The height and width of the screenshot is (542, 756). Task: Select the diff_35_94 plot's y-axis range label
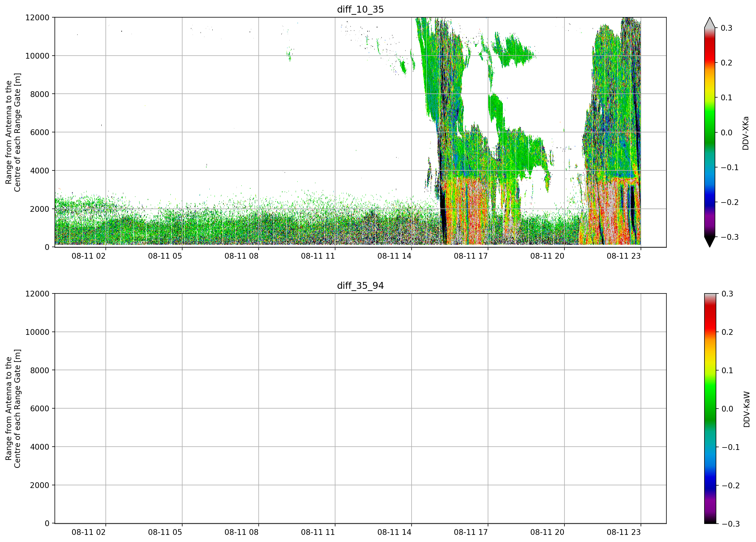click(x=13, y=409)
